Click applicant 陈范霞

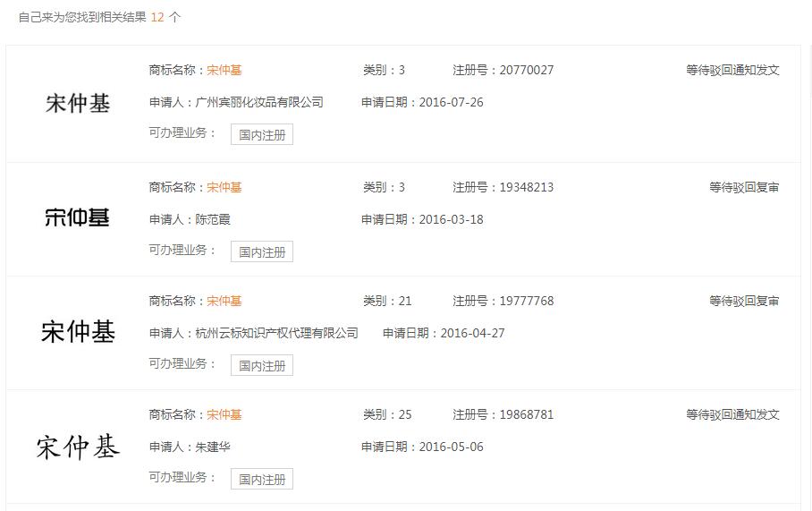pos(213,219)
